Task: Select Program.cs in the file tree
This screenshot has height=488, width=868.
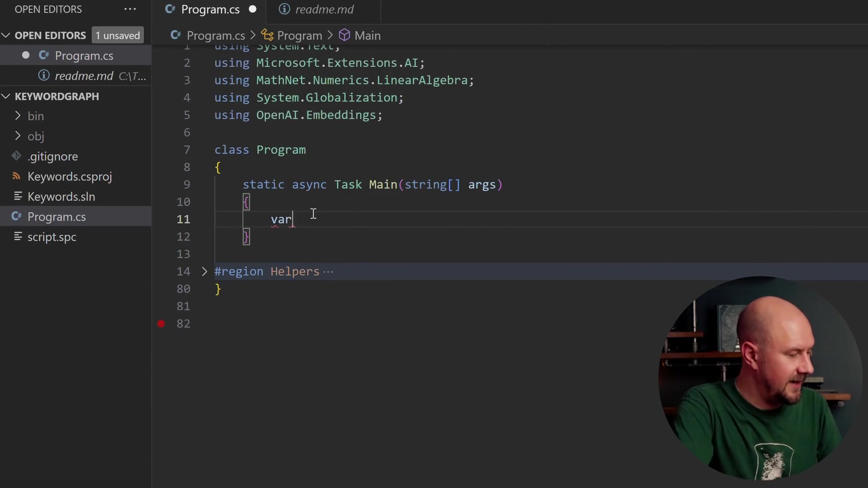Action: point(56,217)
